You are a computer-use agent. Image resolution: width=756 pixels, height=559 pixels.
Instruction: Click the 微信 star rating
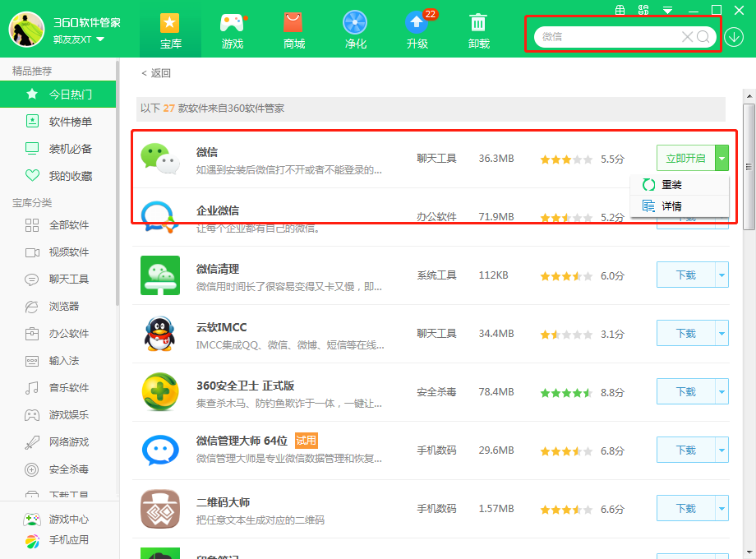(x=566, y=159)
